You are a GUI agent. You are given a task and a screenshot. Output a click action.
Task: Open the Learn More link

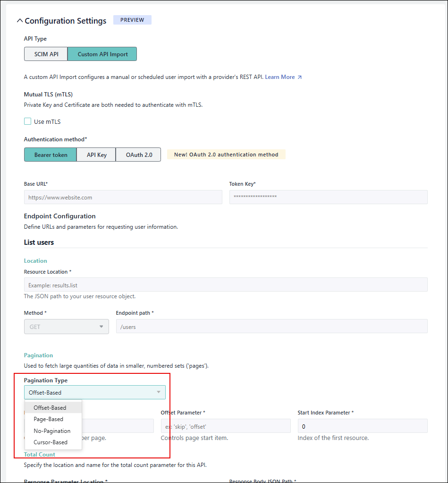[x=279, y=77]
